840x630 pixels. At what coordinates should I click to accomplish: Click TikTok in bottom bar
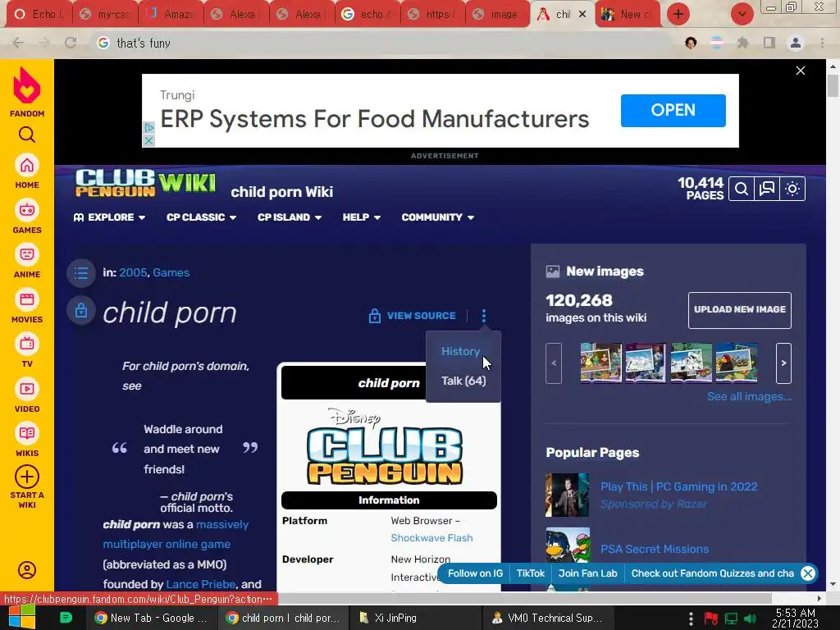(x=531, y=573)
